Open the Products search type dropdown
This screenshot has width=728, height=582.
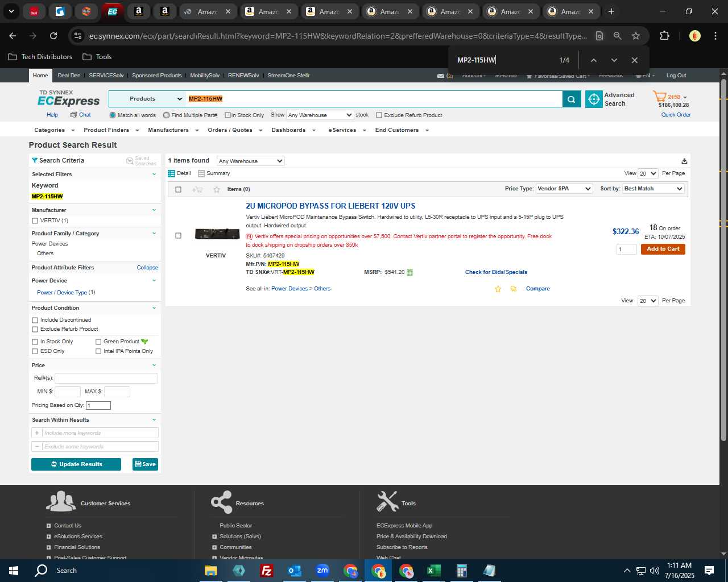pyautogui.click(x=147, y=99)
